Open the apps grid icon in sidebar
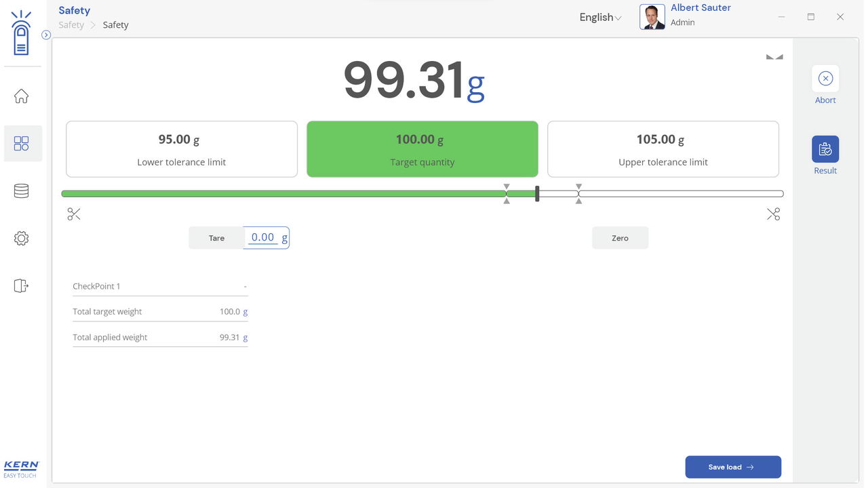Image resolution: width=868 pixels, height=488 pixels. point(22,144)
